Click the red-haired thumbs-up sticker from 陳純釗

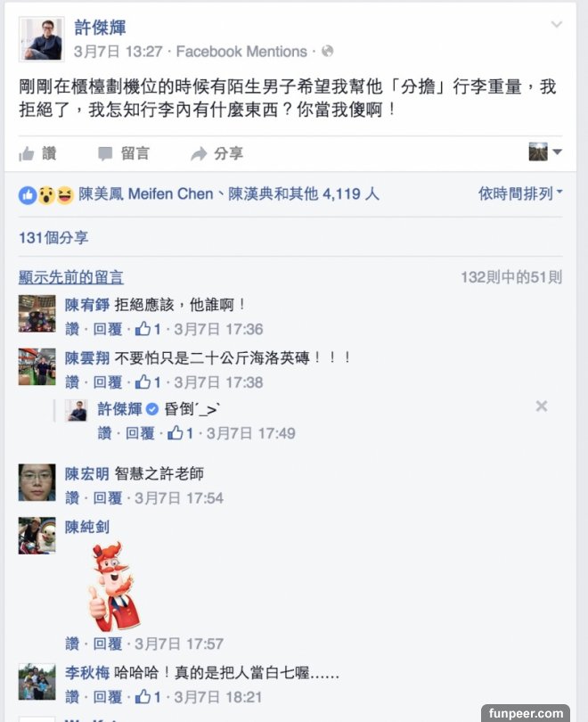click(x=113, y=587)
